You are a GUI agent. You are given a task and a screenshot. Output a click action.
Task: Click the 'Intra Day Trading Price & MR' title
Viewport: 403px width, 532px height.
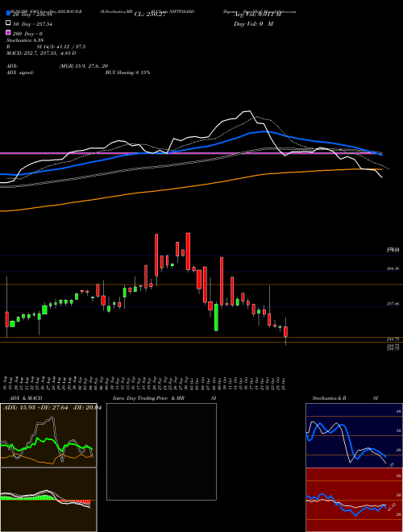click(x=148, y=398)
